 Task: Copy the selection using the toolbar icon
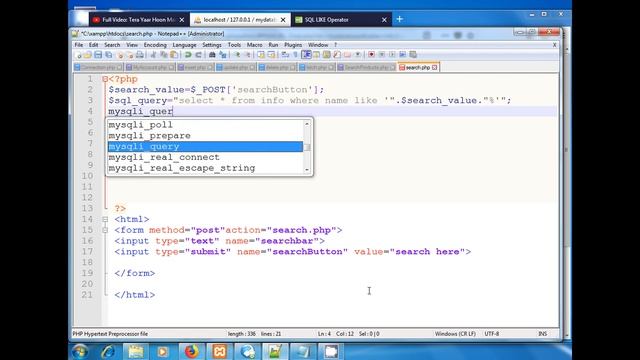pos(164,54)
